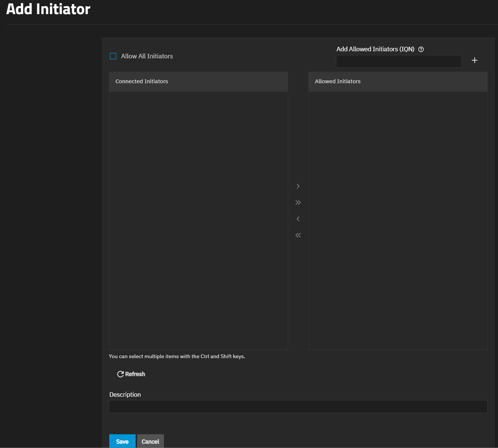Move all initiators using double right arrow
The height and width of the screenshot is (448, 498).
point(298,202)
